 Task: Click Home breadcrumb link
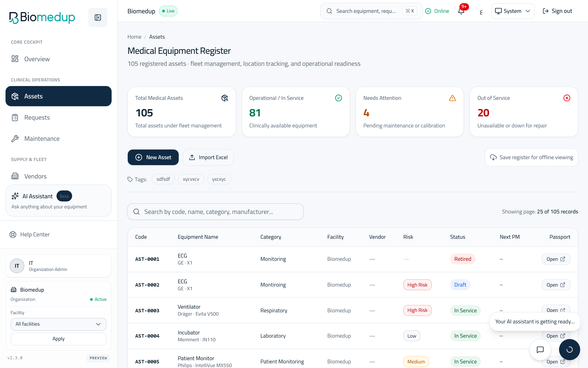pos(134,37)
